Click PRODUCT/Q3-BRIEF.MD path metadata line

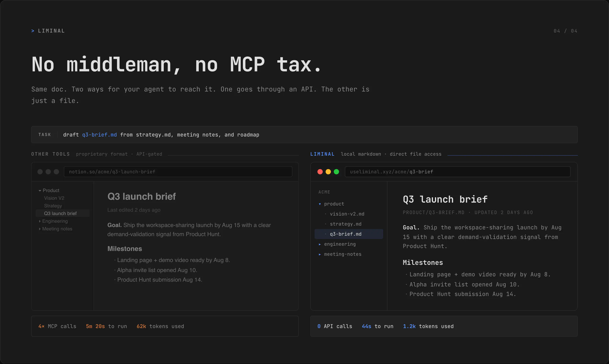(x=468, y=212)
